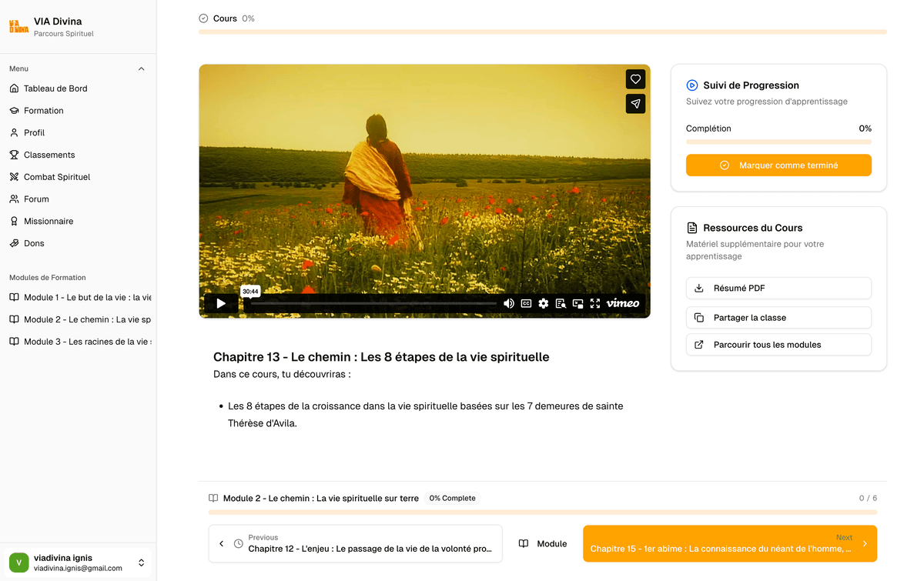Click the Formation graduation cap icon
Image resolution: width=924 pixels, height=581 pixels.
click(x=14, y=111)
